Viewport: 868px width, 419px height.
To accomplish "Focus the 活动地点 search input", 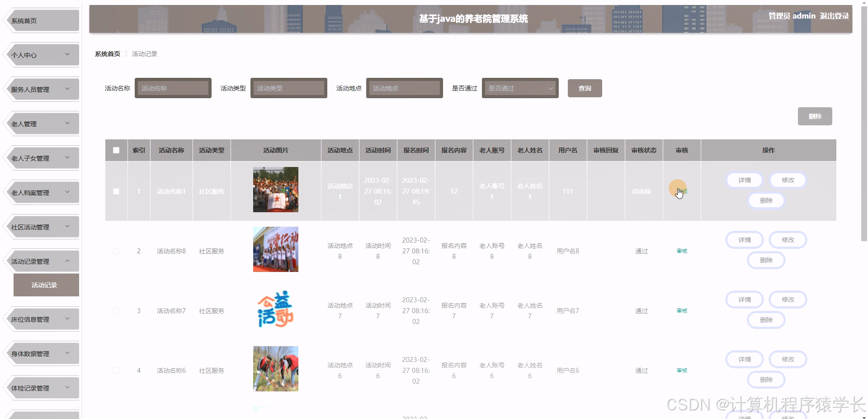I will click(x=404, y=88).
